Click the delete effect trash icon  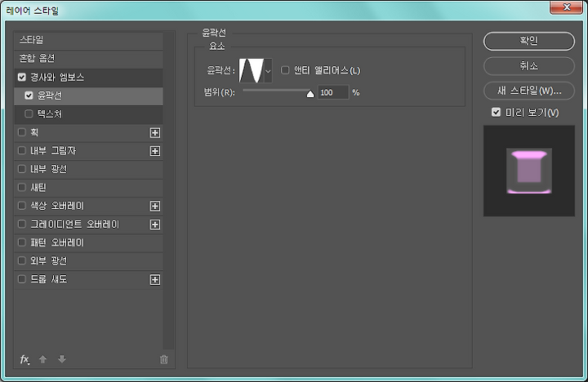click(164, 359)
